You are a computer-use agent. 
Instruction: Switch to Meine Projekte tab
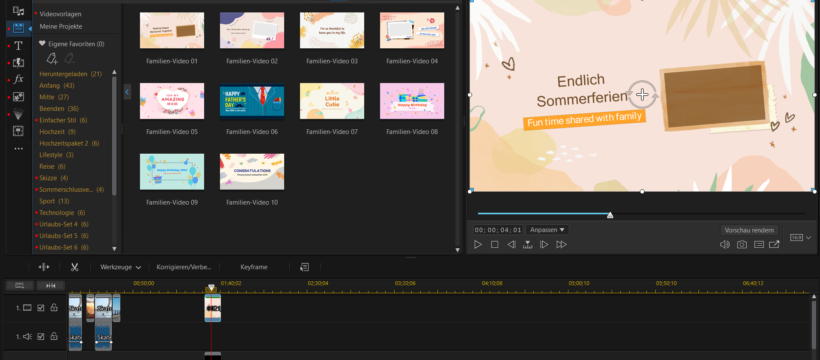[61, 26]
